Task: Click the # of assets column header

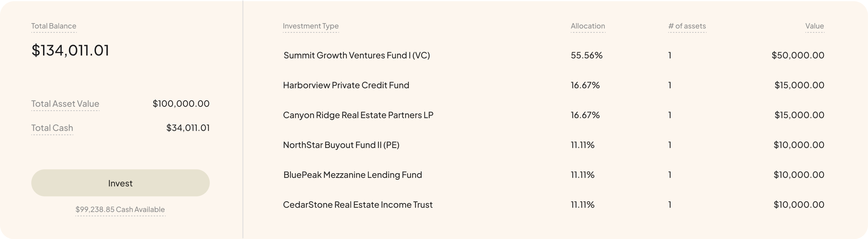Action: tap(687, 26)
